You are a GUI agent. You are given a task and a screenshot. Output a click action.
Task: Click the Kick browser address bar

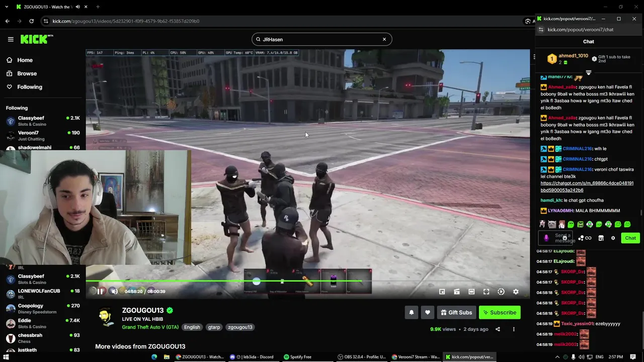point(282,21)
